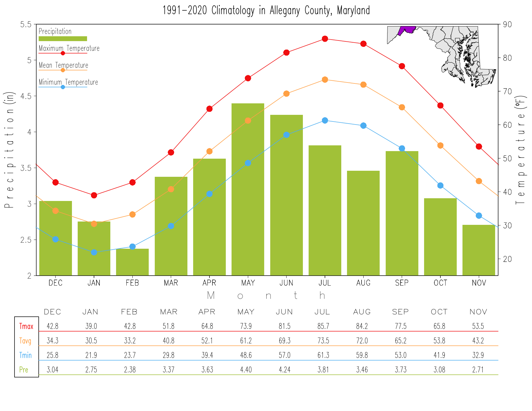
Task: Click the Tmax row label in table
Action: (26, 326)
